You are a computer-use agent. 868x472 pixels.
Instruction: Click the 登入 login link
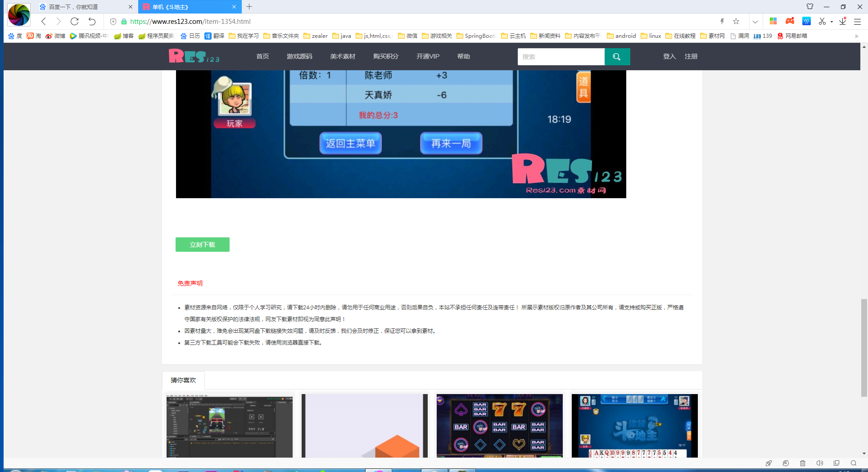(x=669, y=56)
